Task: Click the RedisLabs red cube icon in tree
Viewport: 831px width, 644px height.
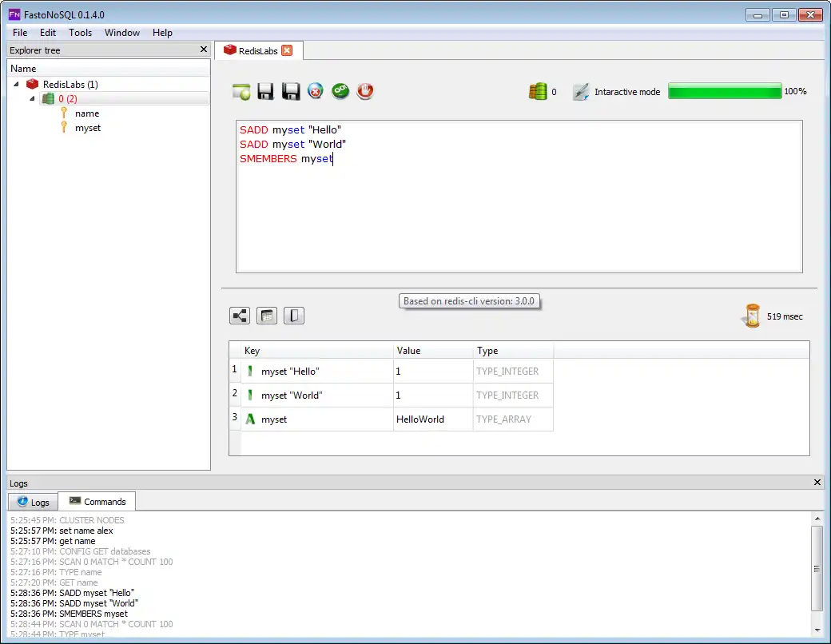Action: tap(32, 84)
